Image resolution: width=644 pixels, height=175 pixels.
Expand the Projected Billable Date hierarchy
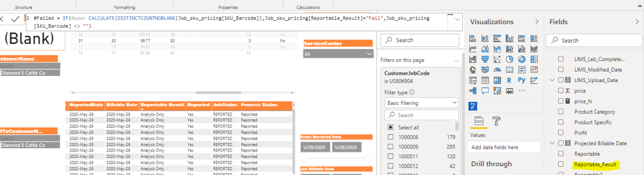coord(552,143)
